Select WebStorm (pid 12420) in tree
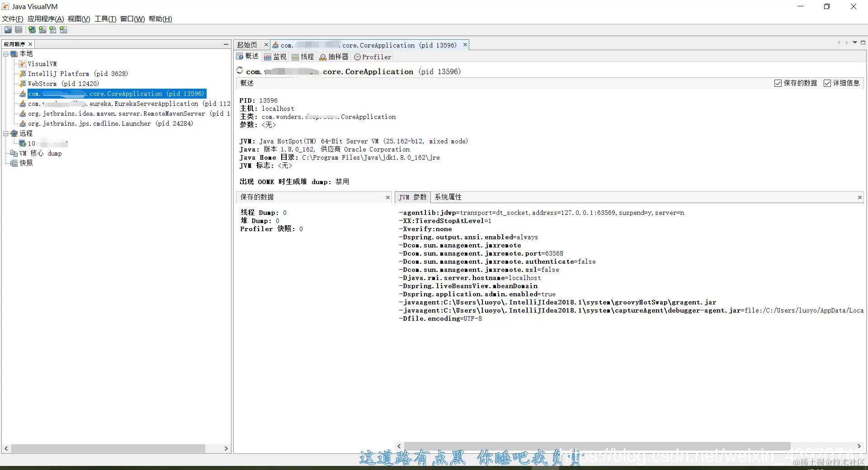This screenshot has width=868, height=470. click(63, 84)
